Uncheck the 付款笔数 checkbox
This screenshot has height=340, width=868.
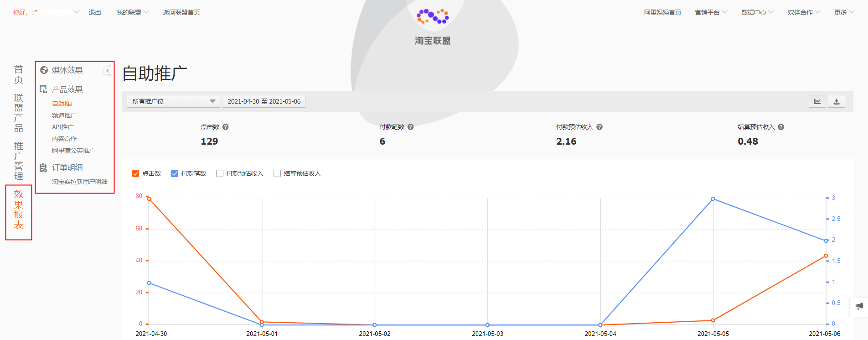click(x=174, y=173)
